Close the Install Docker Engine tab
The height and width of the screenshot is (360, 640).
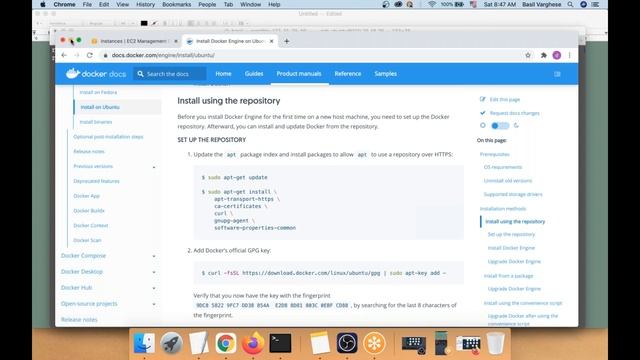[271, 41]
